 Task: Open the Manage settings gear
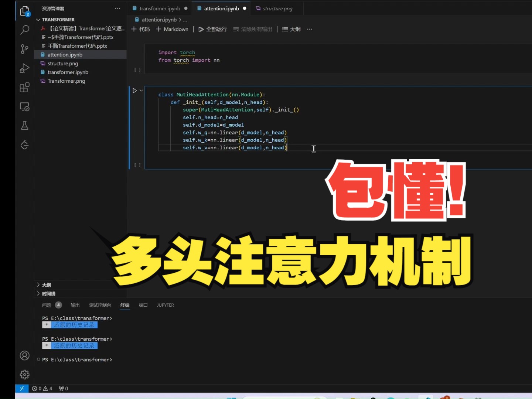click(25, 375)
